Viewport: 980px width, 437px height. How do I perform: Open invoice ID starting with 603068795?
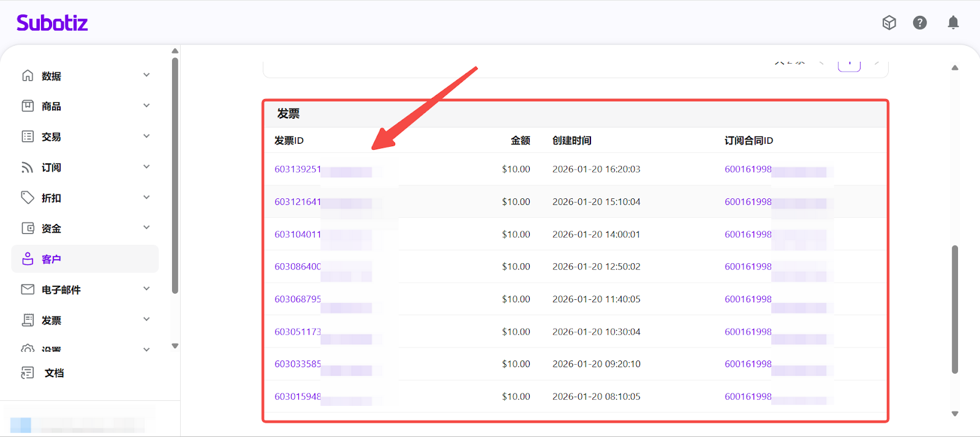[x=298, y=299]
